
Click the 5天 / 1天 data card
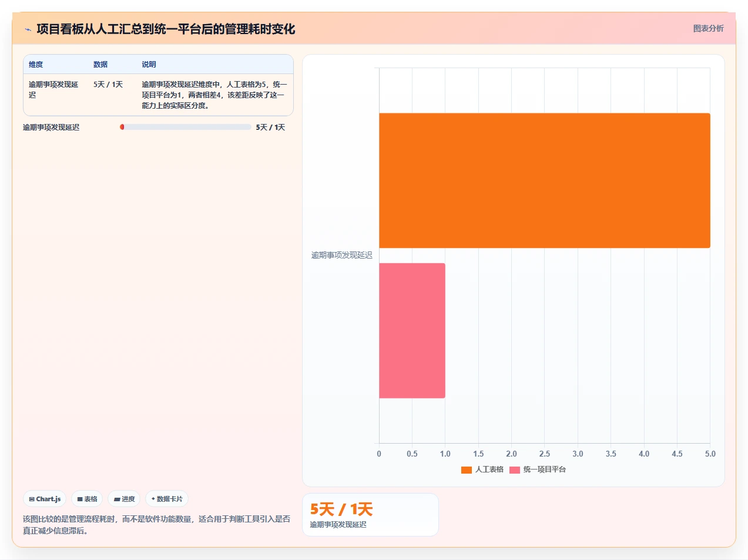[x=370, y=515]
